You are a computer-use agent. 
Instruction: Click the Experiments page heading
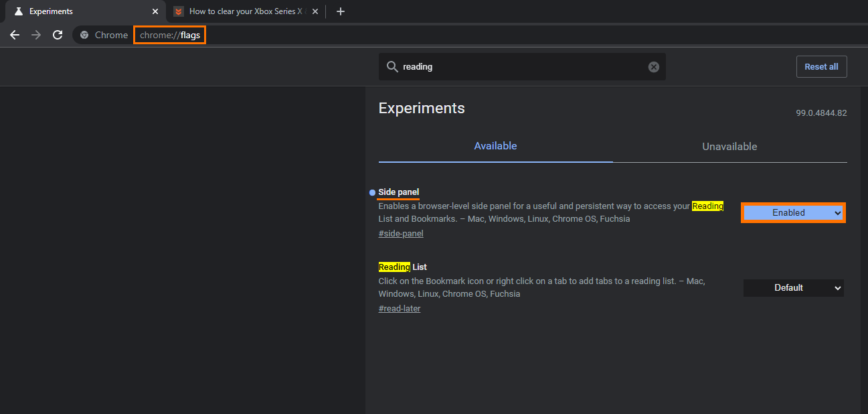(422, 109)
